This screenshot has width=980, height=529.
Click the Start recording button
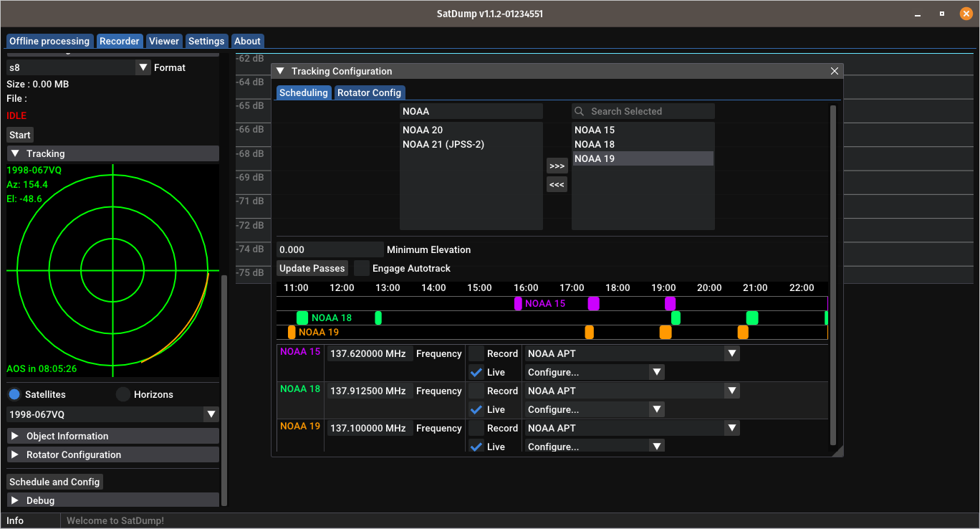coord(20,135)
